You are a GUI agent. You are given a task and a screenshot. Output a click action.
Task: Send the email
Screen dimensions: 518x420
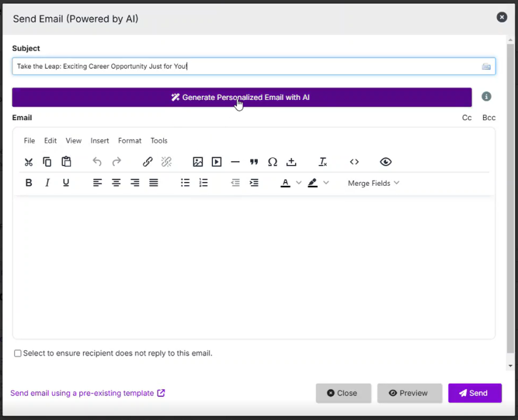click(474, 393)
